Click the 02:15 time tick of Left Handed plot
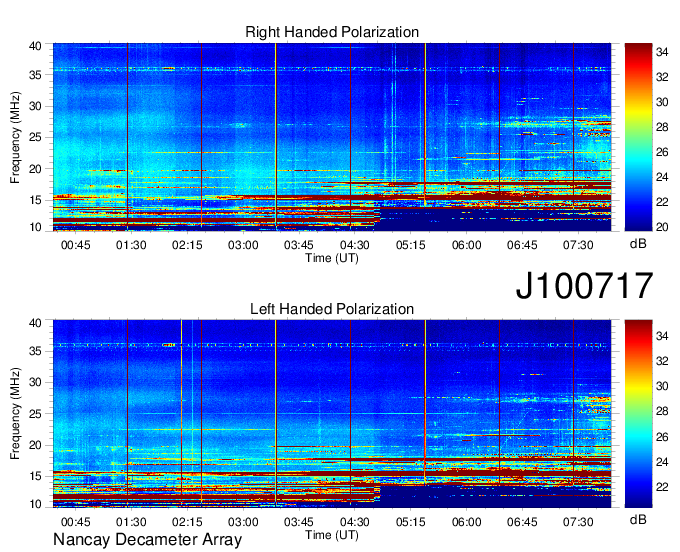The image size is (680, 552). 187,522
